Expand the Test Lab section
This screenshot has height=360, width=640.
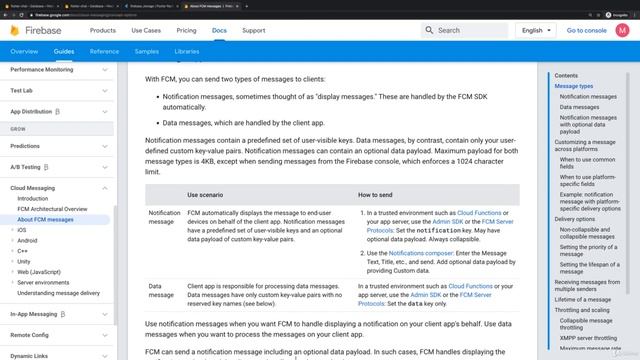tap(105, 91)
